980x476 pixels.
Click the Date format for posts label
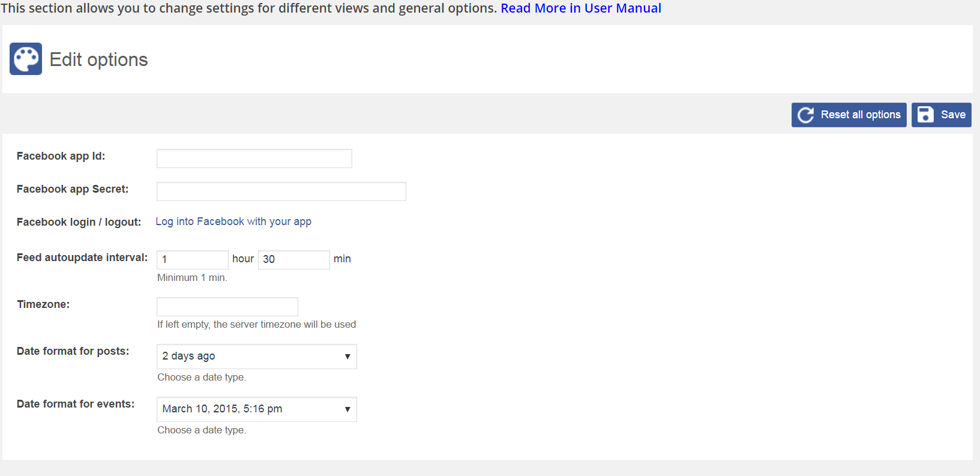tap(73, 351)
